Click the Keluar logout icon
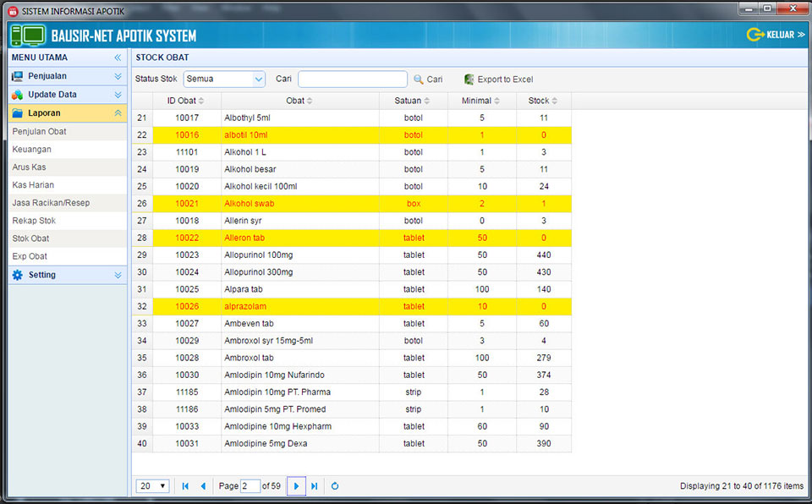The width and height of the screenshot is (812, 504). click(754, 35)
